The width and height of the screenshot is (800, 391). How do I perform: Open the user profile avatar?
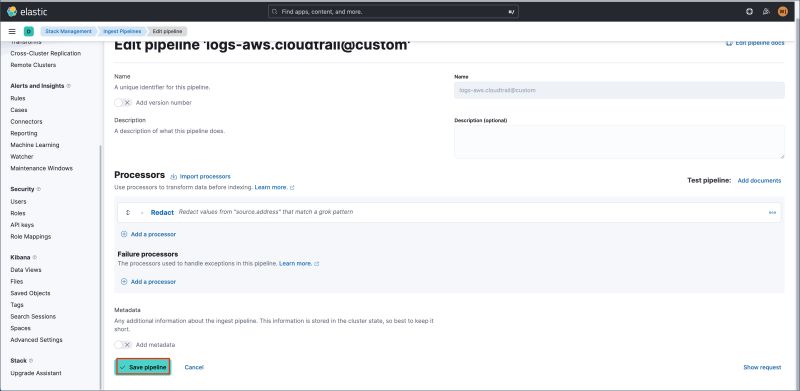tap(783, 11)
